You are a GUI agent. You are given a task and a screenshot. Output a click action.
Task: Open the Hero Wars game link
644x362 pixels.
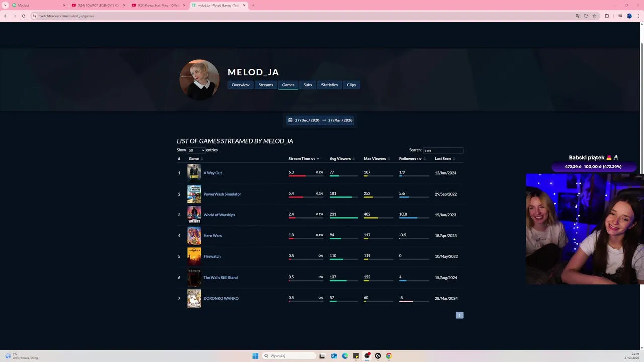tap(213, 236)
